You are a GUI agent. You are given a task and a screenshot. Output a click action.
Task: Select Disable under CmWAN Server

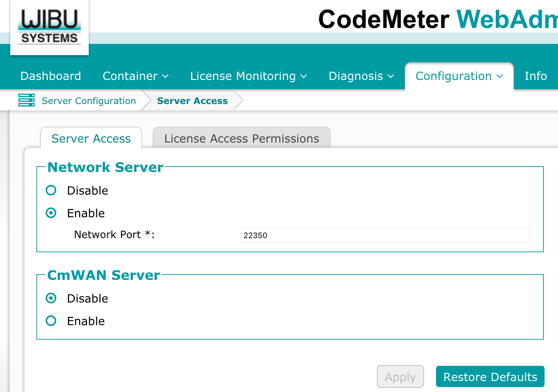(51, 298)
